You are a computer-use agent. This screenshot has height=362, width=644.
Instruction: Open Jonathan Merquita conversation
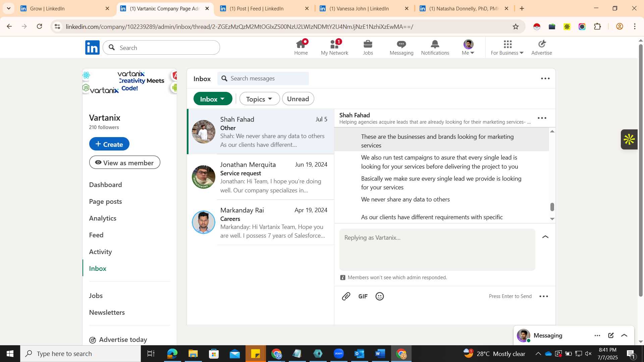tap(261, 177)
